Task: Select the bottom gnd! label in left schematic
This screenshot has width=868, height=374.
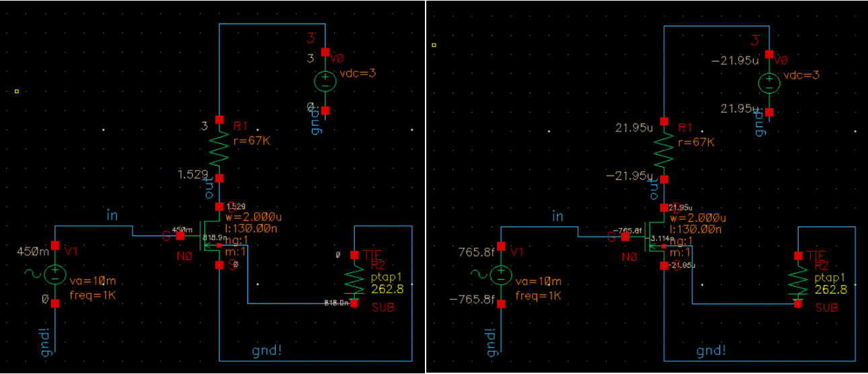Action: (x=267, y=350)
